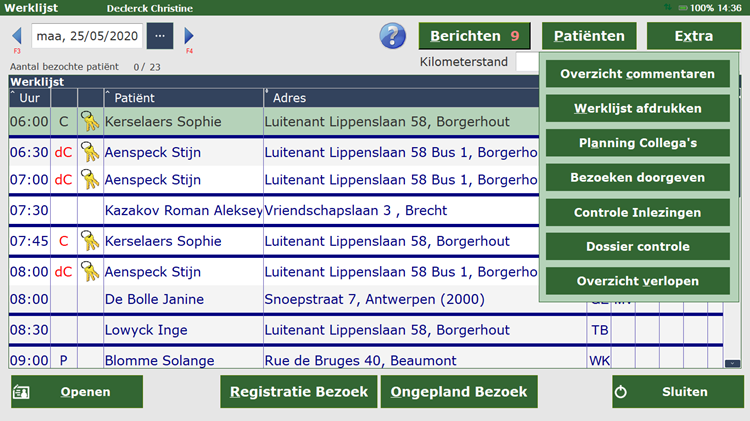
Task: Open Planning Collega's from the menu
Action: pyautogui.click(x=637, y=143)
